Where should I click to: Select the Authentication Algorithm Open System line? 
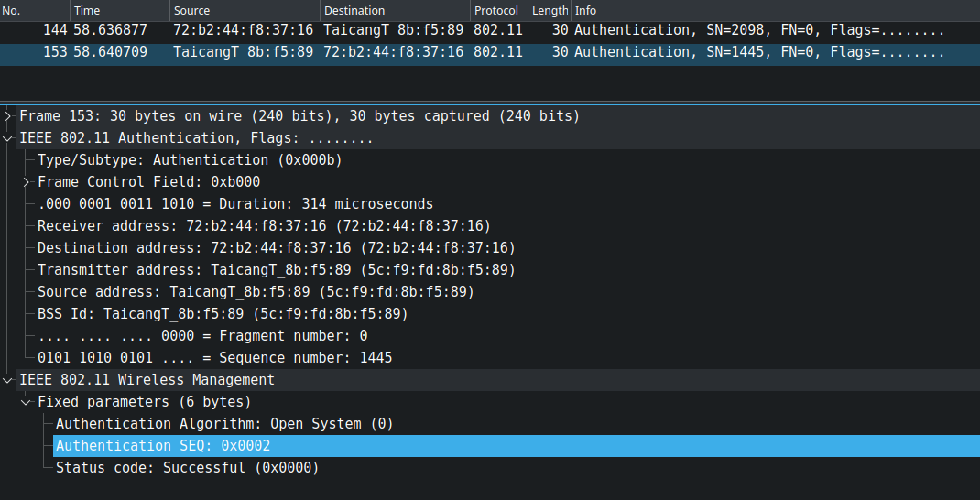tap(224, 424)
